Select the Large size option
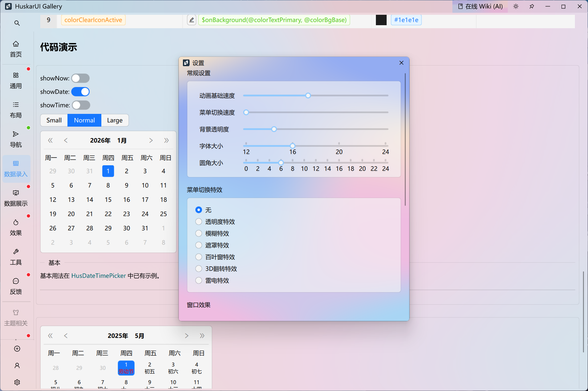The height and width of the screenshot is (391, 588). click(115, 120)
